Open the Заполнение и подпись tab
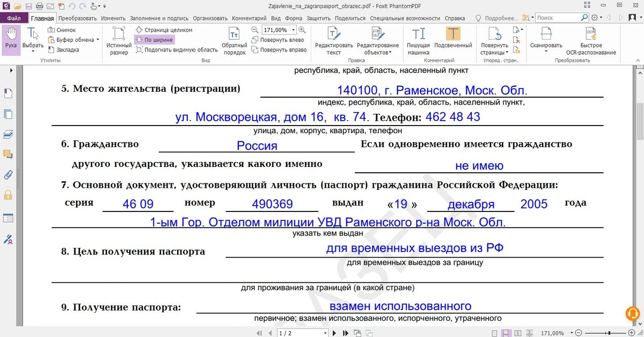This screenshot has width=644, height=337. (x=160, y=18)
